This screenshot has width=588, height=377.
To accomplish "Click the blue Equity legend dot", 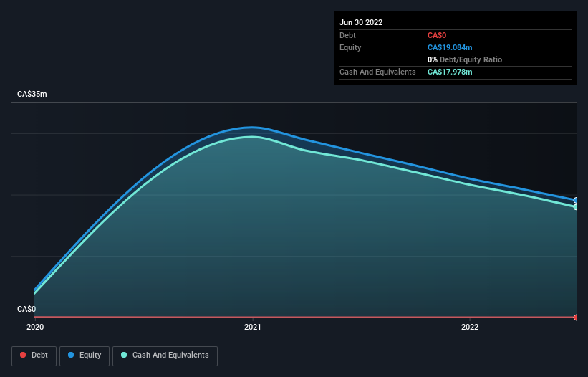I will click(x=71, y=355).
